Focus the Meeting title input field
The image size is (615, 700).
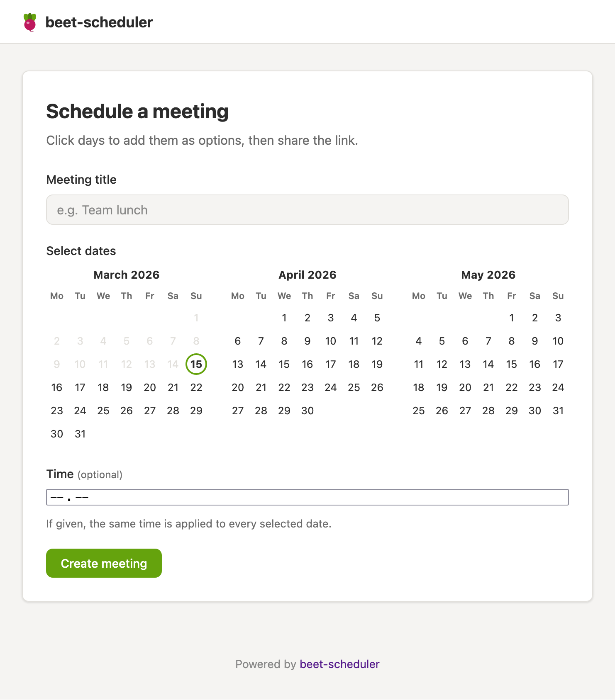307,210
